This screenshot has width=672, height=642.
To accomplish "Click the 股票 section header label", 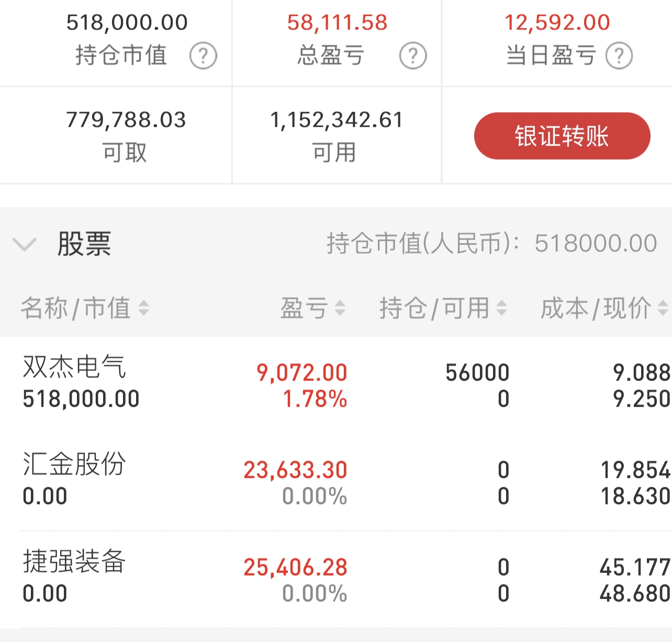I will tap(84, 244).
